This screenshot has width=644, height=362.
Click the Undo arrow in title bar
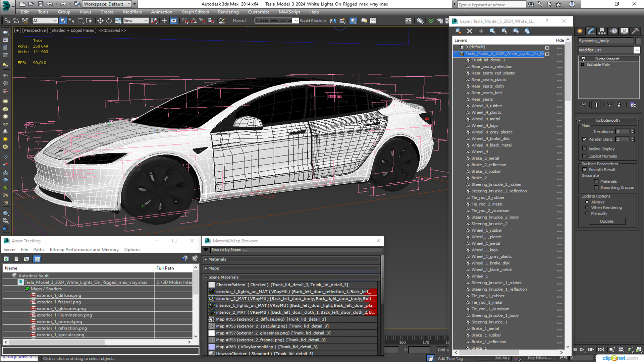[50, 4]
